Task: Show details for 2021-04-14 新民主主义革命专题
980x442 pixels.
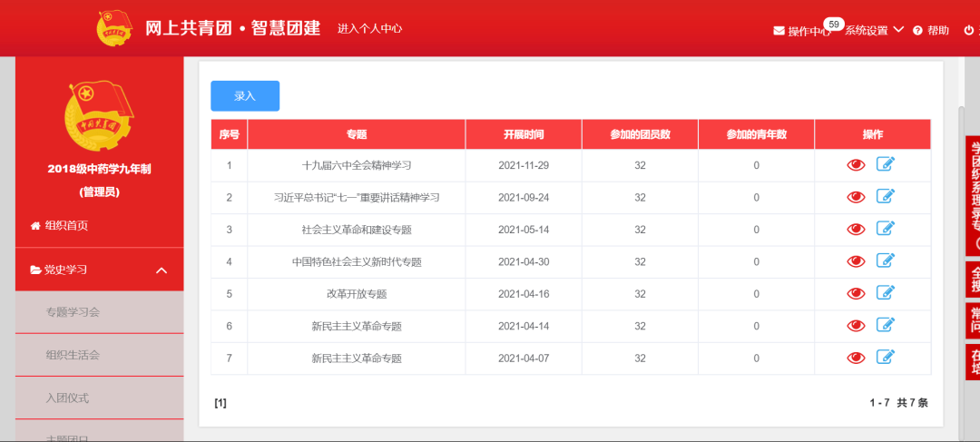Action: click(855, 326)
